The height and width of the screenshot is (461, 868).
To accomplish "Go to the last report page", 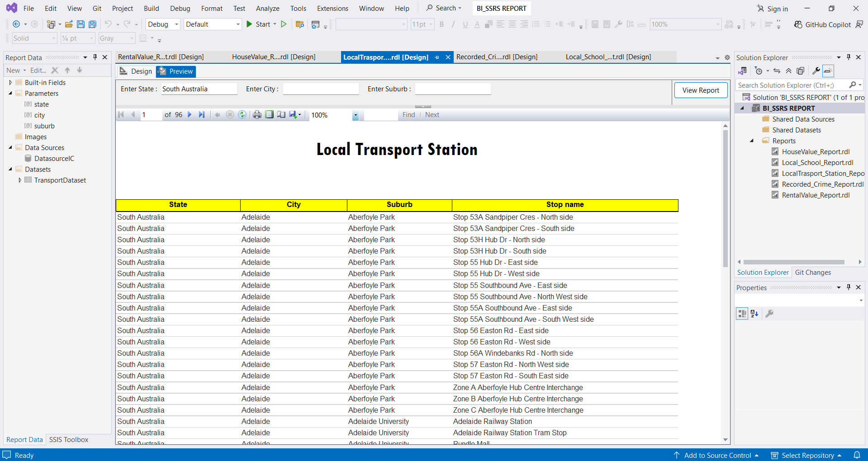I will pyautogui.click(x=202, y=115).
